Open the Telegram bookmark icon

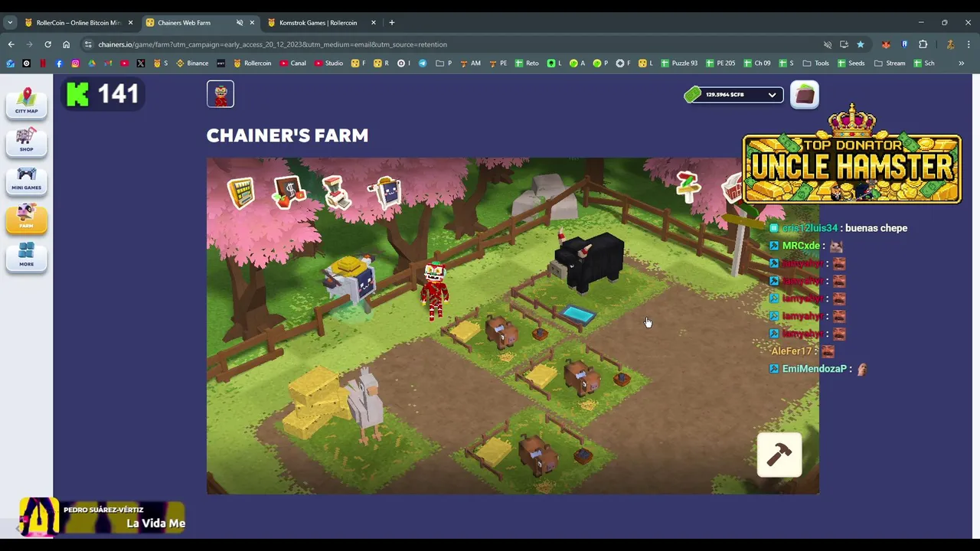click(423, 64)
